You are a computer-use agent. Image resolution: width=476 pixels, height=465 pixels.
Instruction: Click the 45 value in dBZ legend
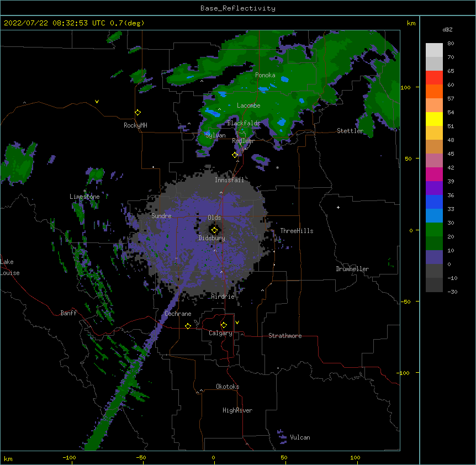click(451, 154)
